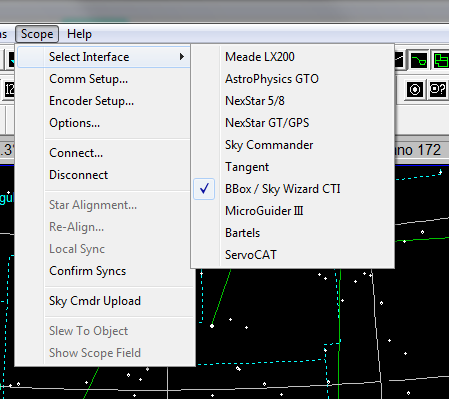Click the partially hidden diagonal line toolbar icon

[400, 60]
